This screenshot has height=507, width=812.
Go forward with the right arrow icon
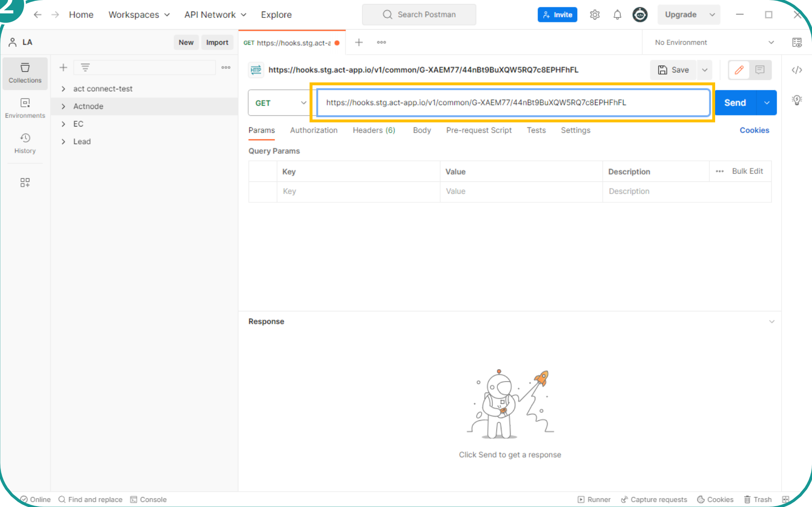click(x=55, y=15)
